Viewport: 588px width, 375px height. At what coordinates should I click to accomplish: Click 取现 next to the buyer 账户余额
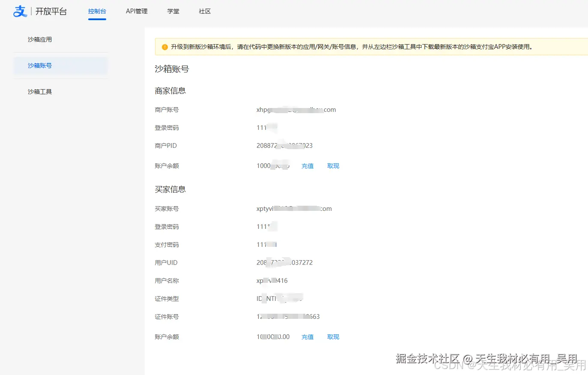(x=333, y=337)
